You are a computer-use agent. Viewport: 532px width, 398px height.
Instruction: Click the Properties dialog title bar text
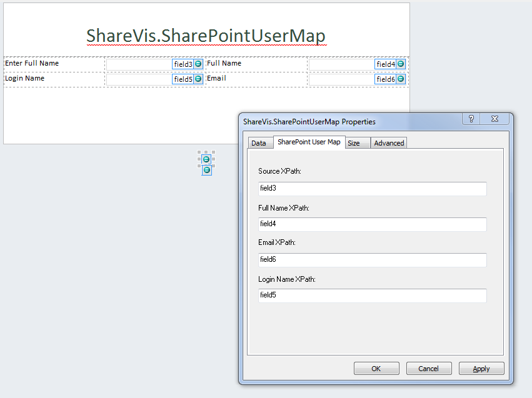[309, 122]
